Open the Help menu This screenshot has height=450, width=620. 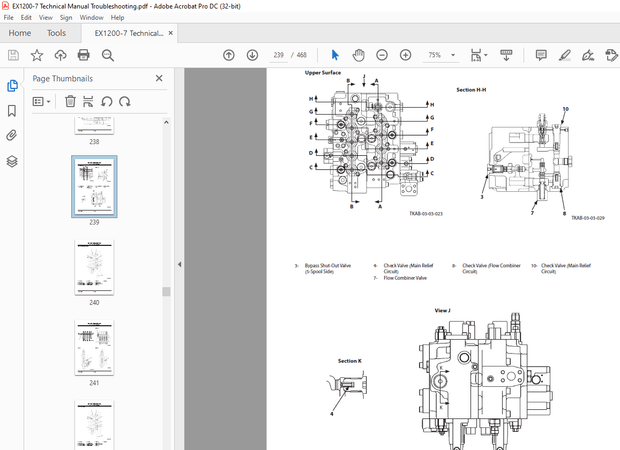pyautogui.click(x=117, y=17)
